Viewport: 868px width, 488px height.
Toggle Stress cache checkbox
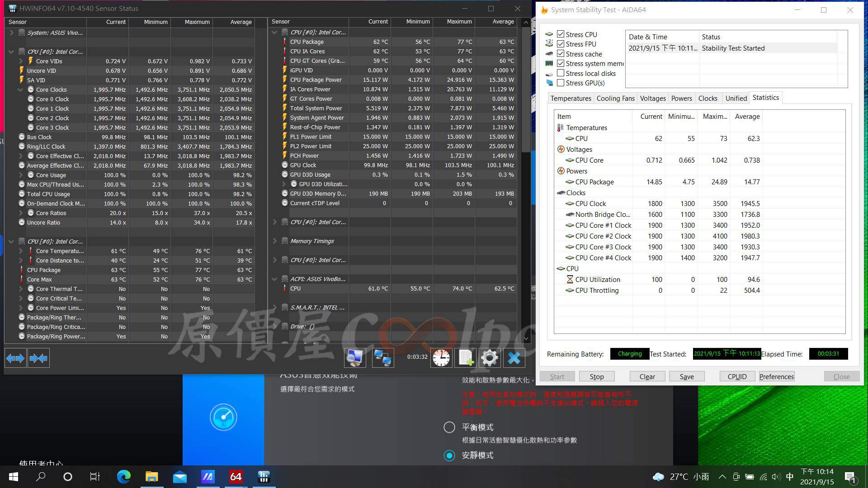tap(561, 54)
